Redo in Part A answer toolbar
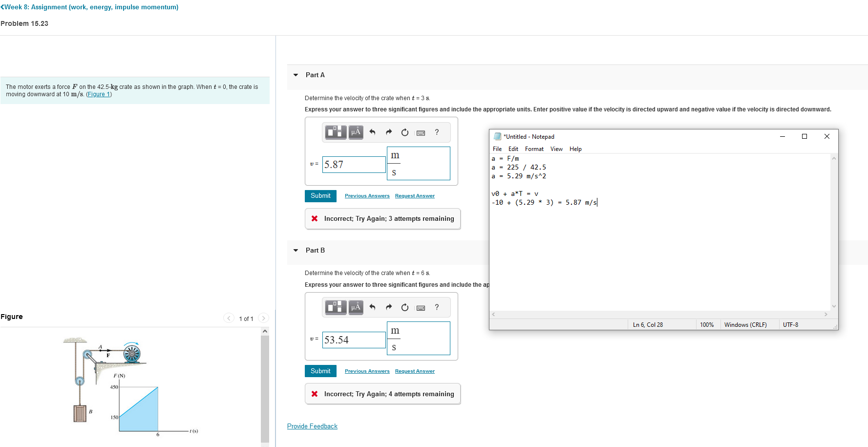This screenshot has height=447, width=868. point(389,132)
